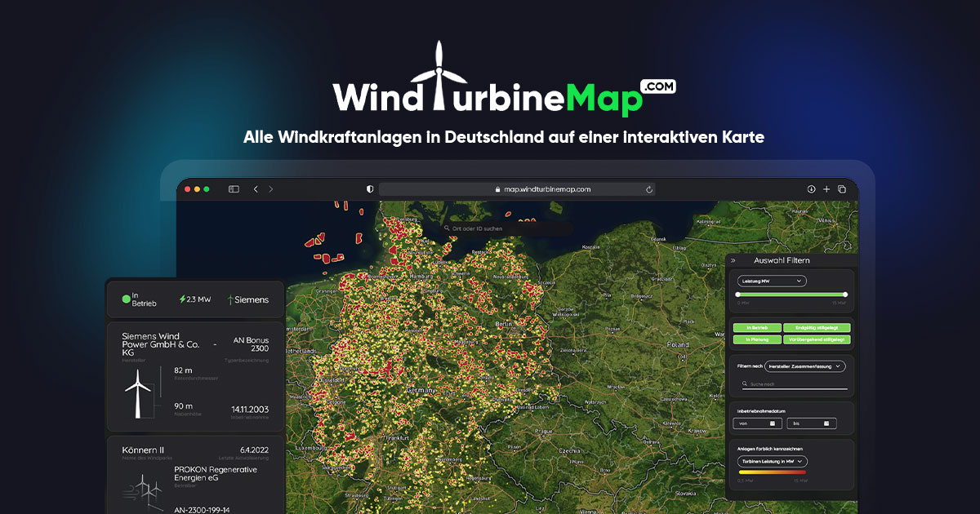Viewport: 980px width, 514px height.
Task: Click the yellow-to-red color gradient legend
Action: coord(772,472)
